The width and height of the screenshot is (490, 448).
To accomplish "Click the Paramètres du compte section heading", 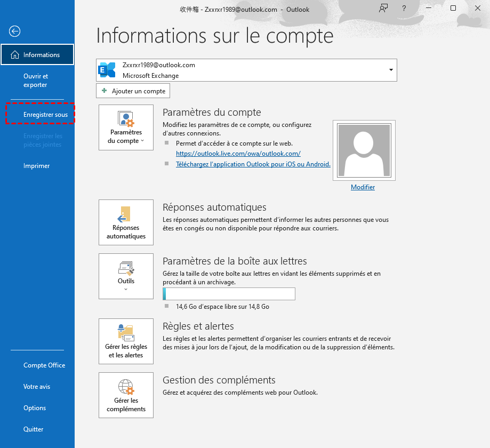I will click(x=212, y=112).
